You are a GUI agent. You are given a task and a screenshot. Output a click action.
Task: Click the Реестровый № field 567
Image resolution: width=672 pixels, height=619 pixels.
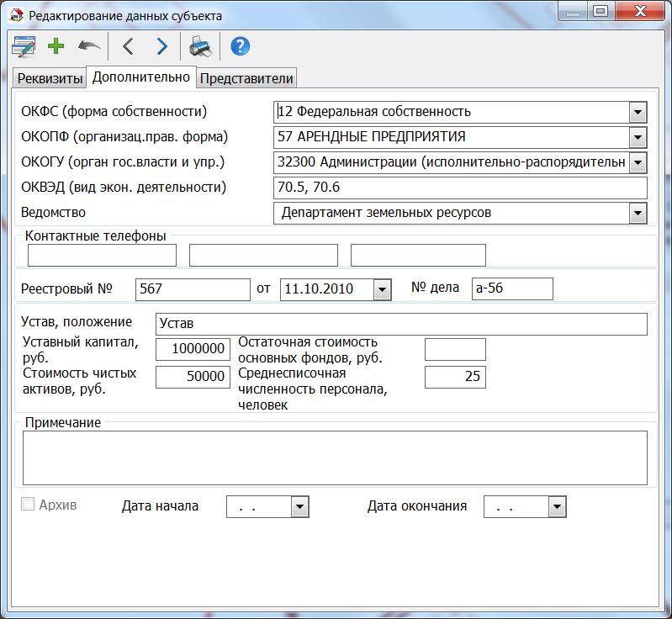[x=193, y=289]
